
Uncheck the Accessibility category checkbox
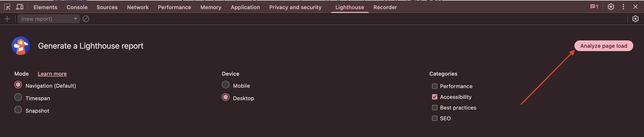click(434, 97)
